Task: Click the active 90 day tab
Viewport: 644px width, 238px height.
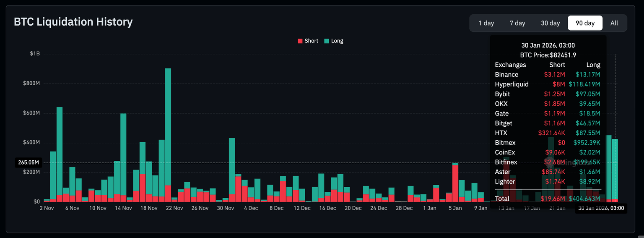Action: tap(585, 23)
